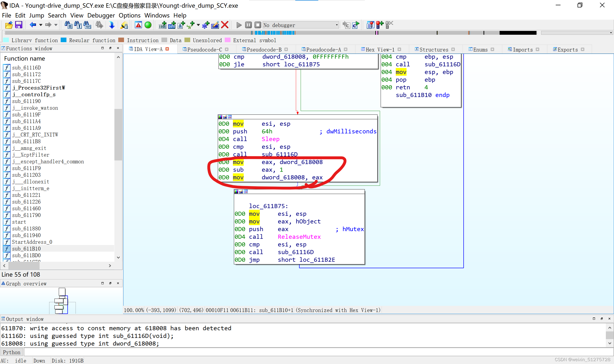Click the green circle run icon

pyautogui.click(x=148, y=25)
